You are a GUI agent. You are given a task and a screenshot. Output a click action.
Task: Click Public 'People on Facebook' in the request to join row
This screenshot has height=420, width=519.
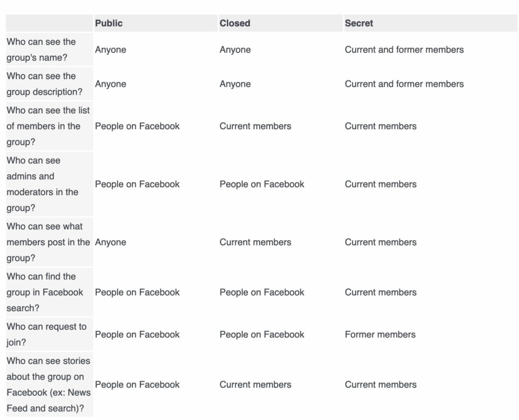click(x=137, y=334)
